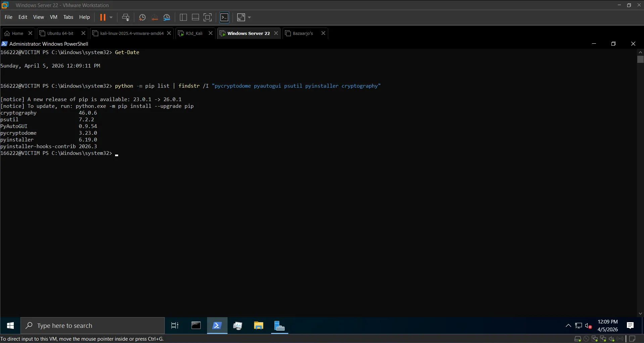Close the Home tab
644x343 pixels.
(30, 33)
